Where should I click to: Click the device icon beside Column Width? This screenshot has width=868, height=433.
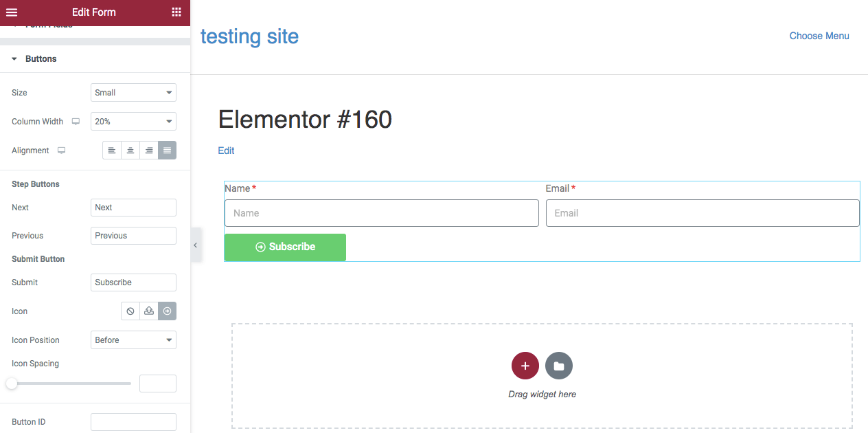point(76,121)
